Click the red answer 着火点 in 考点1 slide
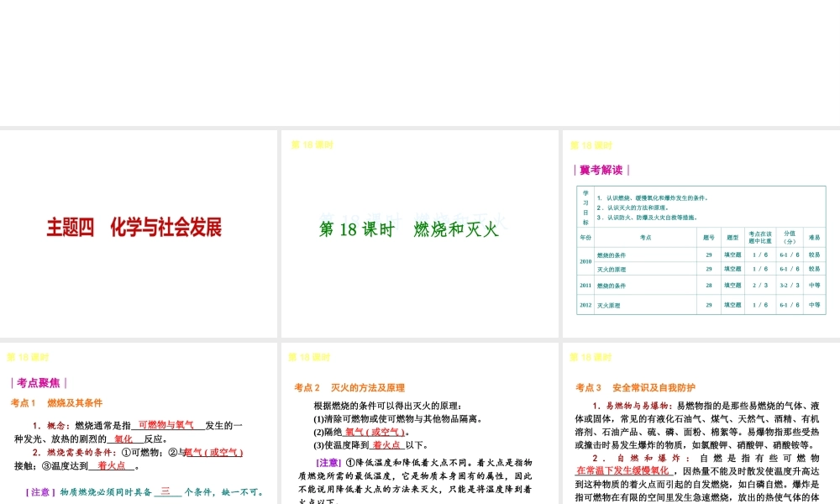This screenshot has width=840, height=504. pyautogui.click(x=112, y=465)
